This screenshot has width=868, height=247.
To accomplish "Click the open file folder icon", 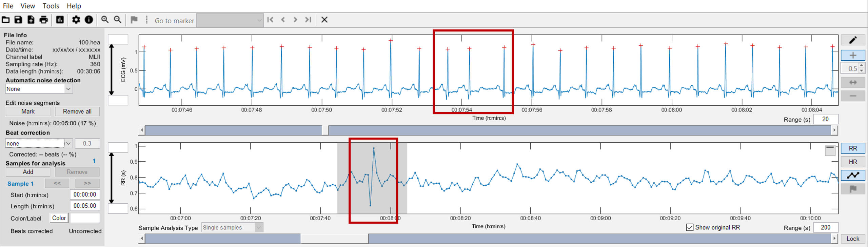I will click(6, 20).
